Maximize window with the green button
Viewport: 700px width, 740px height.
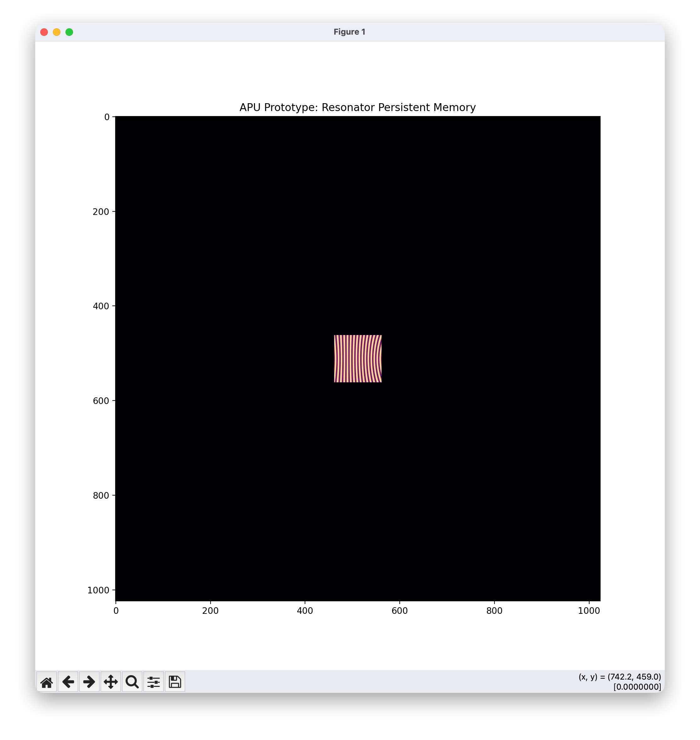(x=69, y=32)
